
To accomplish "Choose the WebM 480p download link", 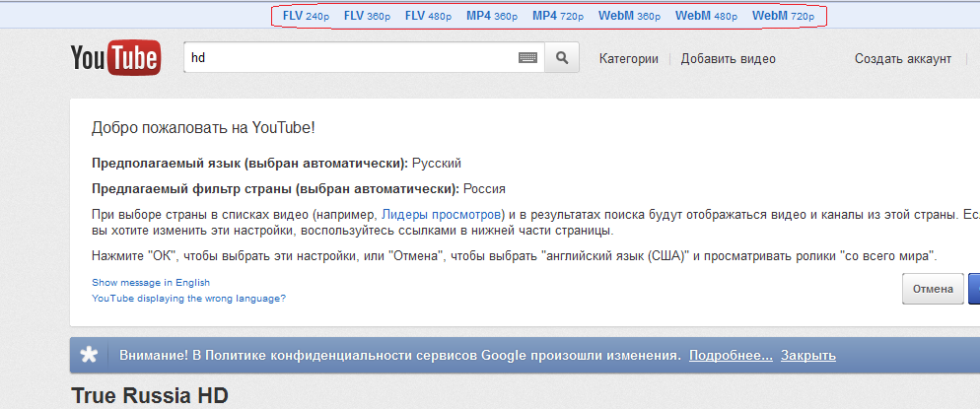I will coord(706,16).
